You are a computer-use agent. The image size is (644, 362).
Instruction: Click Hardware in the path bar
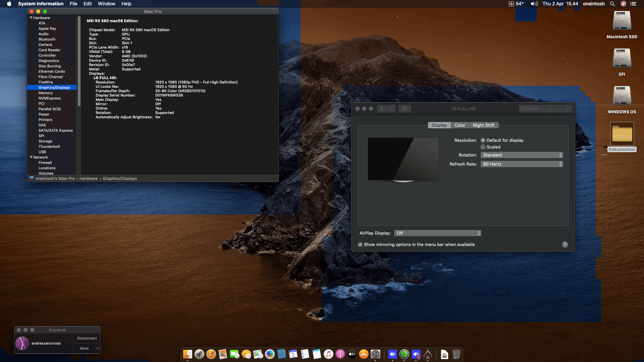click(89, 179)
